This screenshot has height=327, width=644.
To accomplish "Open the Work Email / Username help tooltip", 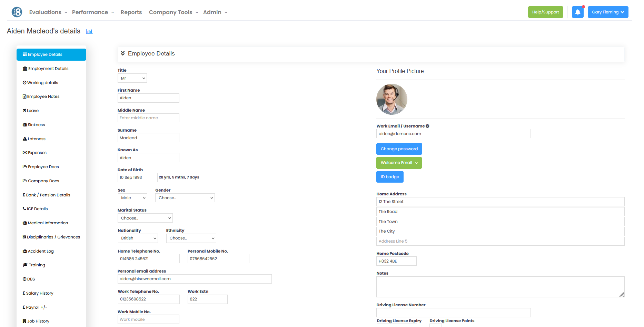I will click(427, 126).
